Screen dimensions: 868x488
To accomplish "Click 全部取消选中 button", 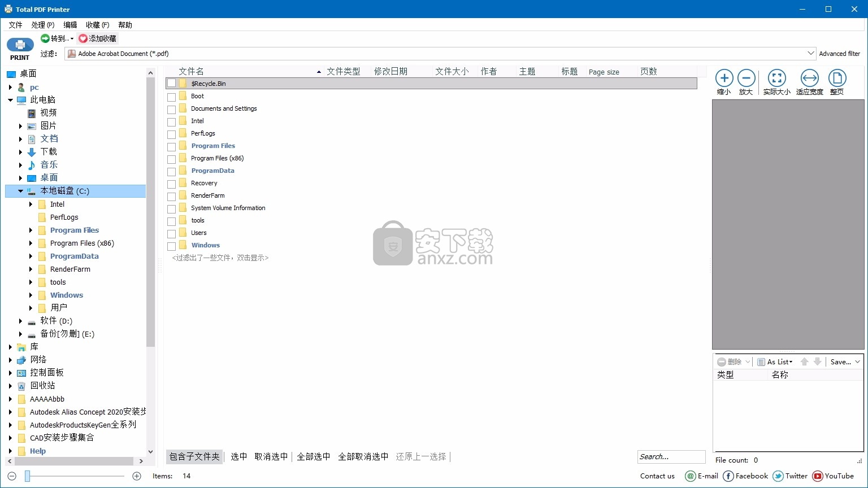I will tap(363, 456).
